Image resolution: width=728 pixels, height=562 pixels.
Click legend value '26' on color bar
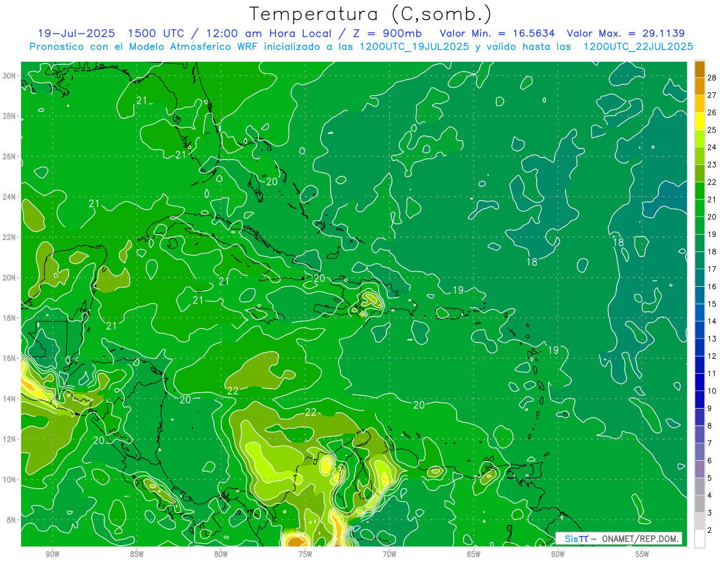coord(712,113)
